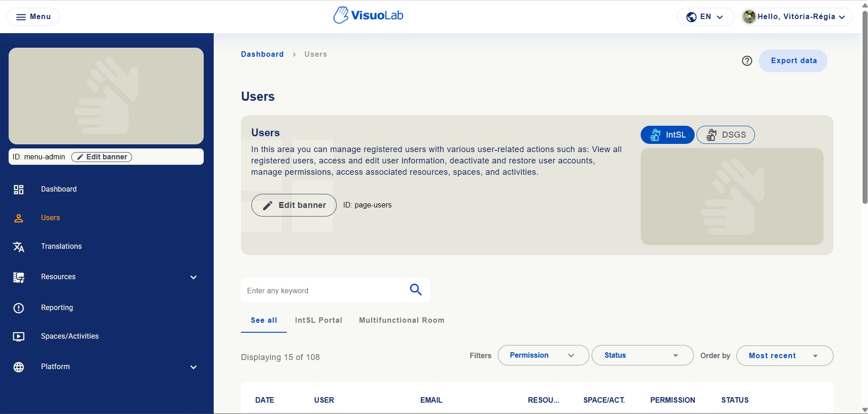Open Translations in the sidebar
Screen dimensions: 868x414
61,246
